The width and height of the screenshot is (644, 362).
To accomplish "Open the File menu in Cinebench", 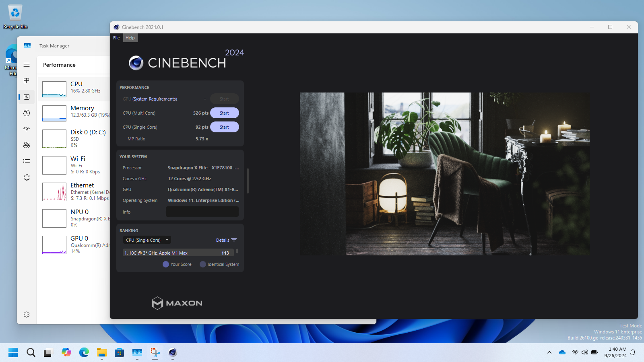I will [116, 38].
